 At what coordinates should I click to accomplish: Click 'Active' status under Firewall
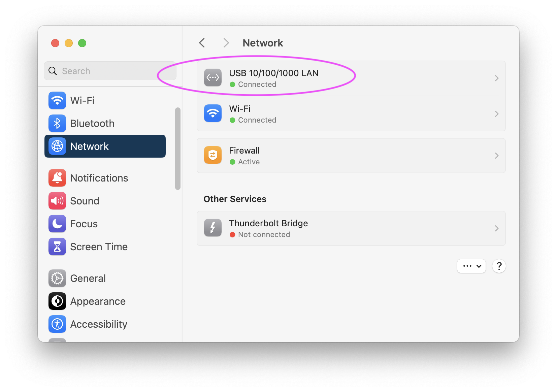tap(249, 162)
